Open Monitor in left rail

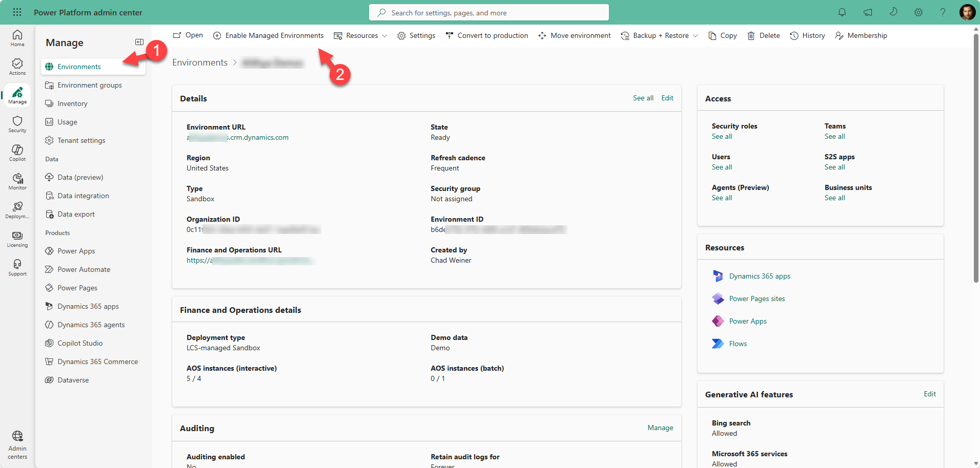(x=17, y=181)
